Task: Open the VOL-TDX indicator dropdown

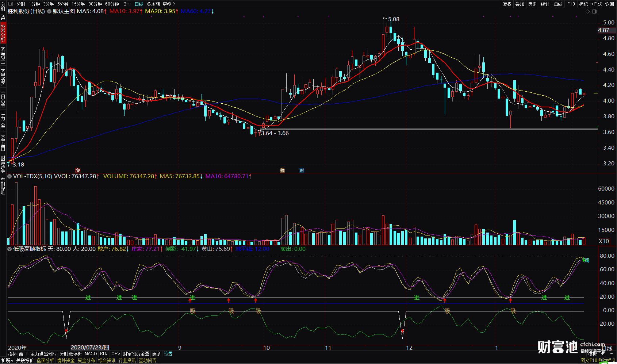Action: pyautogui.click(x=9, y=176)
